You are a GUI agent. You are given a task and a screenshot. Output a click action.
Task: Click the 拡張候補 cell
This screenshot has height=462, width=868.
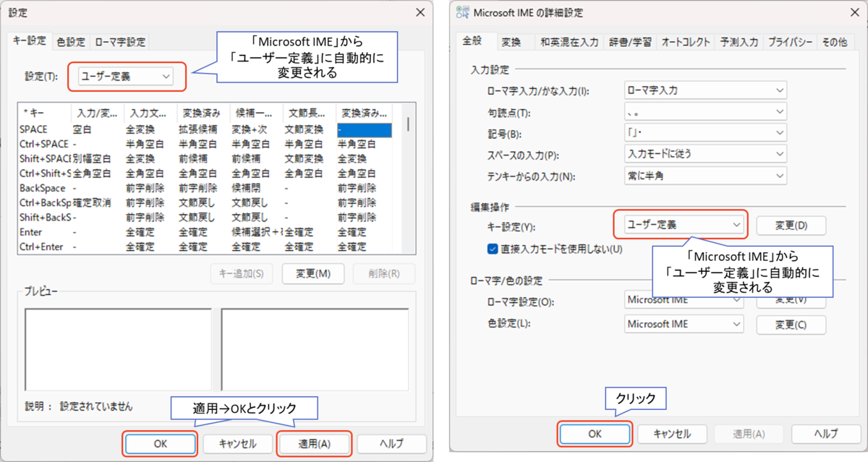point(197,129)
